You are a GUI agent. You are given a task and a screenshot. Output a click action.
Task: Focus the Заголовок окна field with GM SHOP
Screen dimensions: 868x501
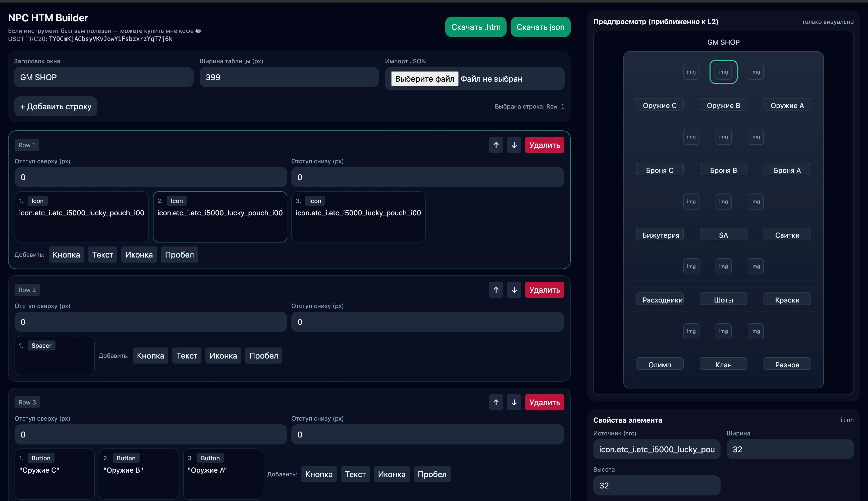point(104,77)
